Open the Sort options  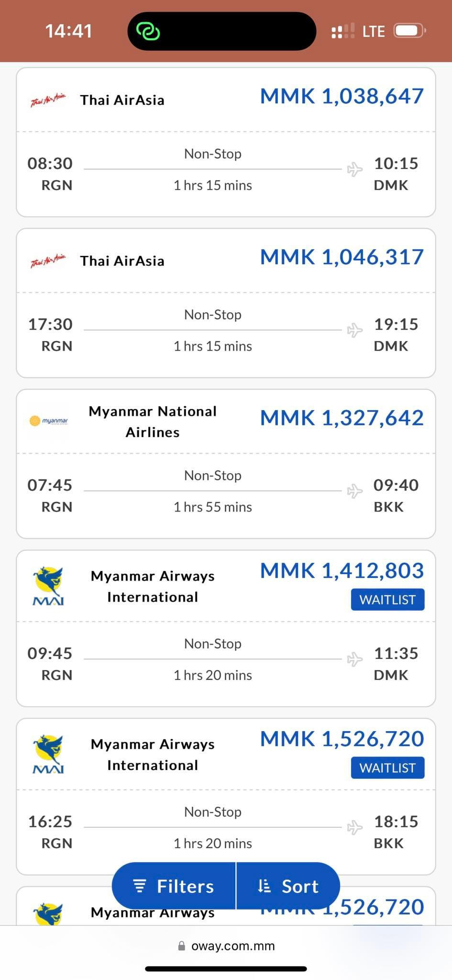(x=288, y=886)
